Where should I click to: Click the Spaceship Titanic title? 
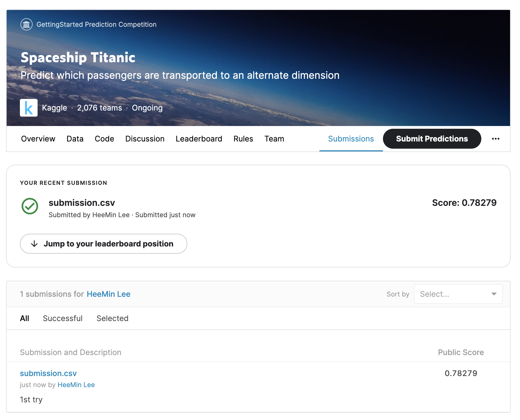point(78,57)
